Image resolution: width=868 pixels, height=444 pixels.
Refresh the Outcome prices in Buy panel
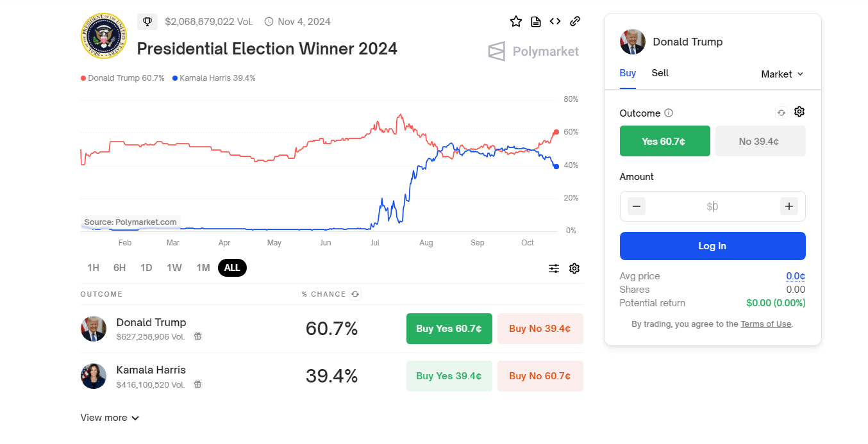[781, 112]
